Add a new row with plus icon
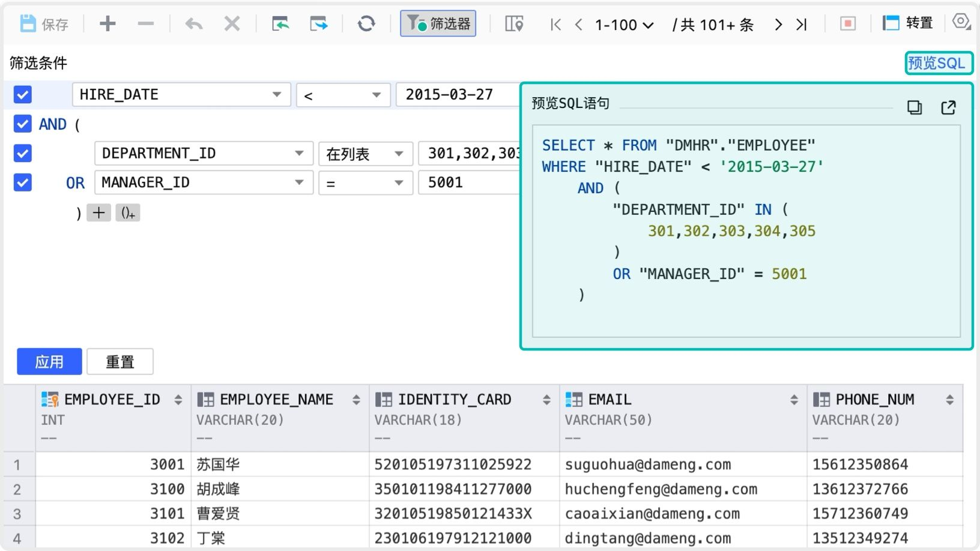This screenshot has height=551, width=980. click(x=107, y=24)
